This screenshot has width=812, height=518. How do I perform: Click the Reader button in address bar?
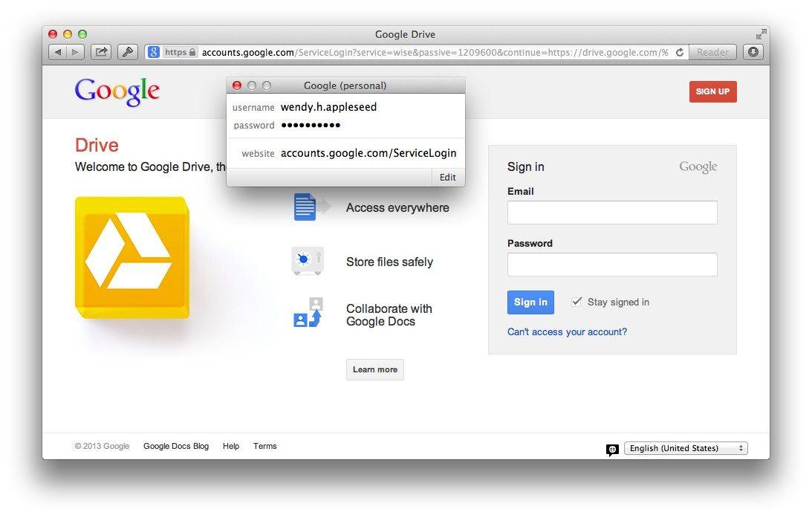[712, 52]
